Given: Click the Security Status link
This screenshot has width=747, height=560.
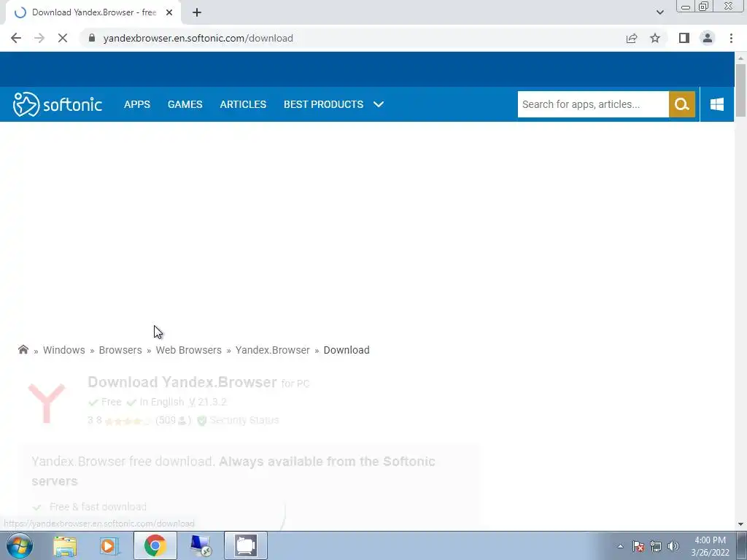Looking at the screenshot, I should click(244, 421).
